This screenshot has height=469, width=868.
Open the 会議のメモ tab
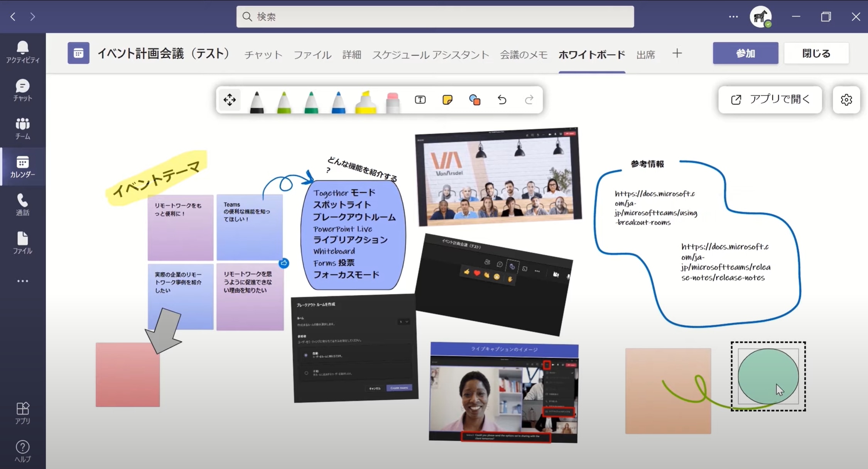tap(524, 54)
